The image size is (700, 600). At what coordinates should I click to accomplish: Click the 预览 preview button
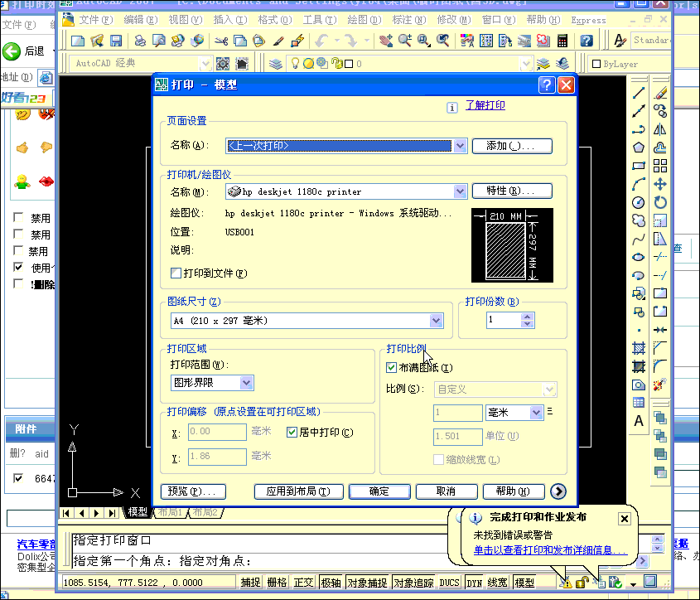tap(193, 491)
